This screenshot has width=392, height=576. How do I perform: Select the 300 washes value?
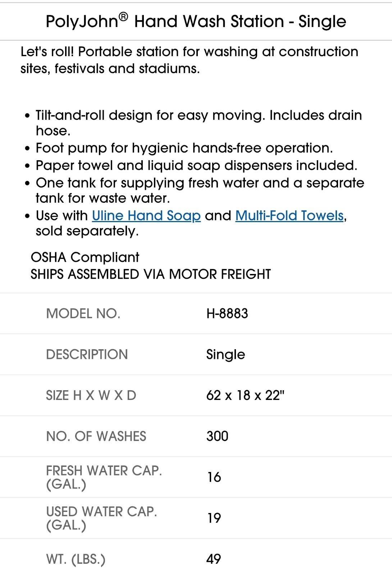tap(217, 436)
